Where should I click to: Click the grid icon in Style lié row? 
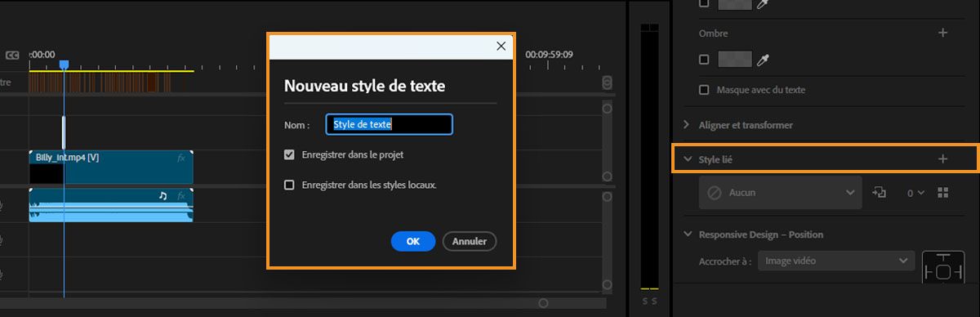(x=943, y=193)
